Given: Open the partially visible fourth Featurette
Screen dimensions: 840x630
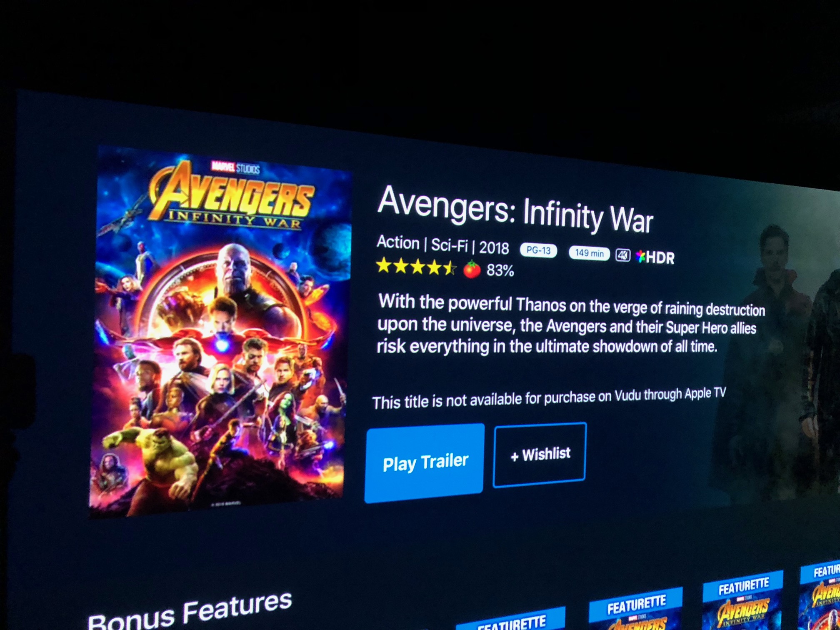Looking at the screenshot, I should pyautogui.click(x=820, y=596).
